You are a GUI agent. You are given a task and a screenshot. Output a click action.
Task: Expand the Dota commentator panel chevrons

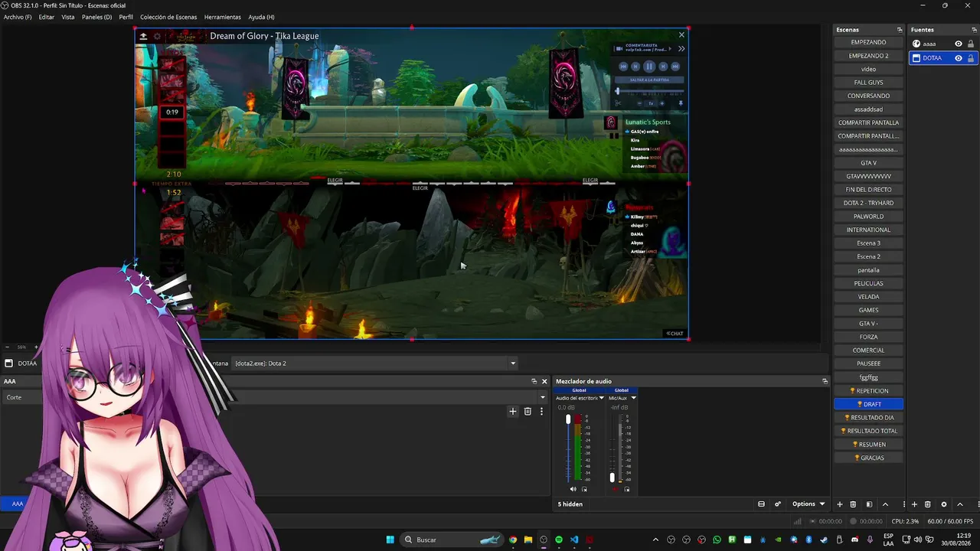pyautogui.click(x=681, y=48)
